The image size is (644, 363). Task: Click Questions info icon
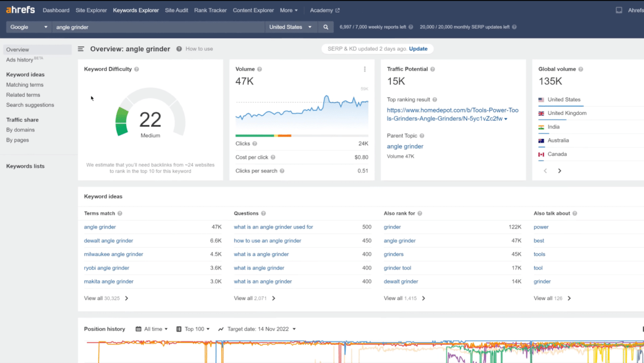263,213
